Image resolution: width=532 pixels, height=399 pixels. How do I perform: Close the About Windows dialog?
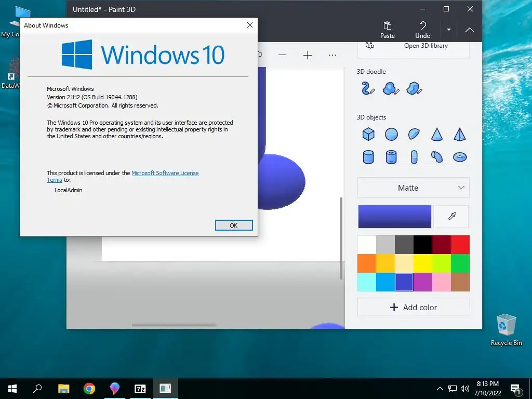click(x=250, y=25)
